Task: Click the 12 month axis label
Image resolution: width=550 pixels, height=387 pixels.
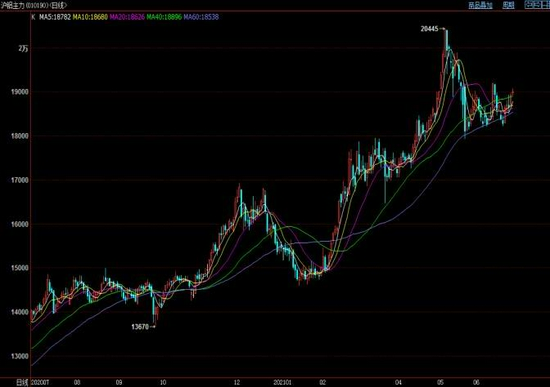Action: coord(237,382)
